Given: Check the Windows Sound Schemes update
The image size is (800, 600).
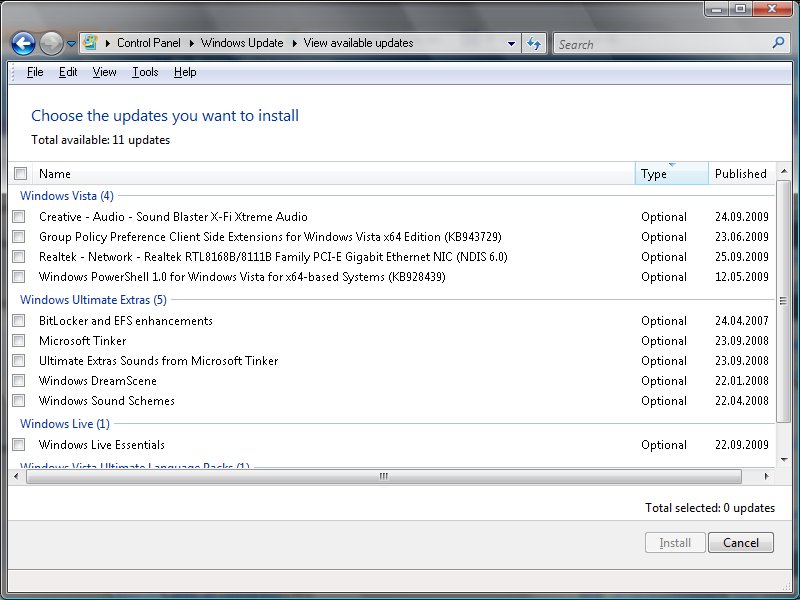Looking at the screenshot, I should pyautogui.click(x=19, y=401).
